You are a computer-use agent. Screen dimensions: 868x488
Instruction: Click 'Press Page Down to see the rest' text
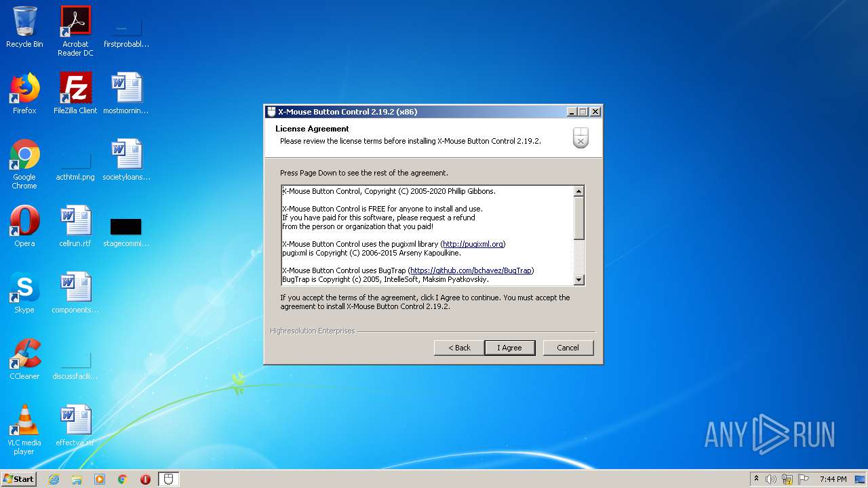[x=364, y=173]
